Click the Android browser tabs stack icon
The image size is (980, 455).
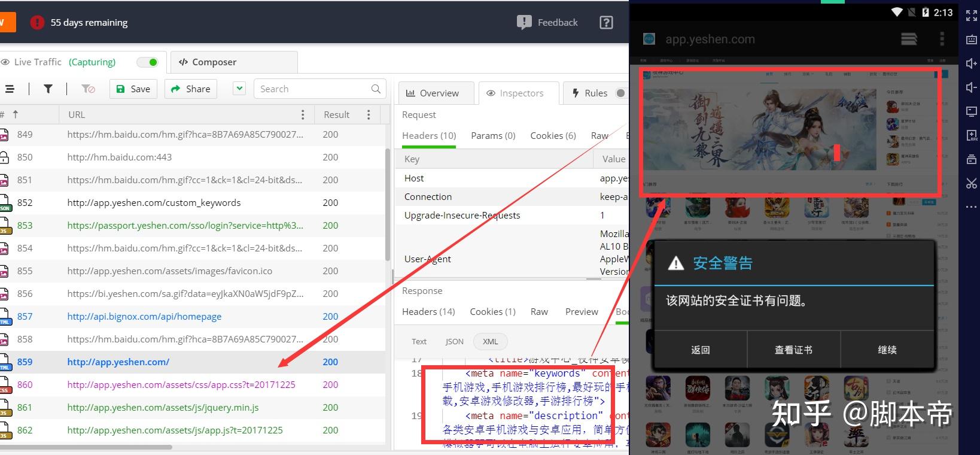pyautogui.click(x=909, y=39)
